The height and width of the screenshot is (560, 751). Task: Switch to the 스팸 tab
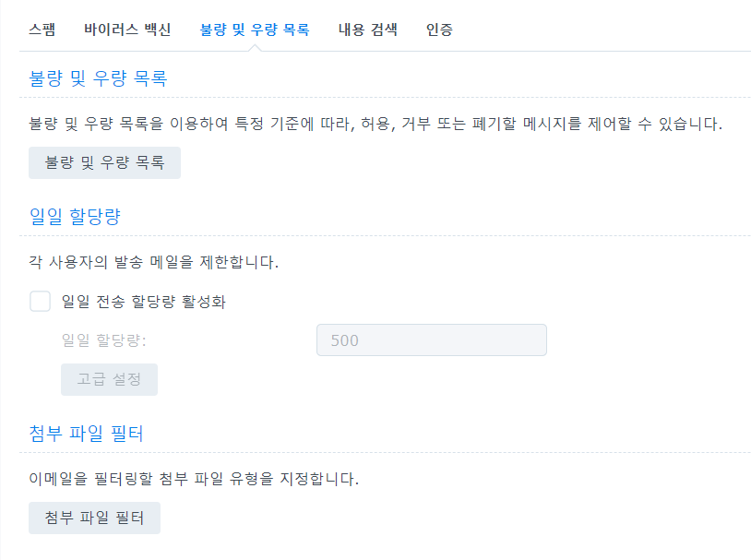[x=42, y=30]
